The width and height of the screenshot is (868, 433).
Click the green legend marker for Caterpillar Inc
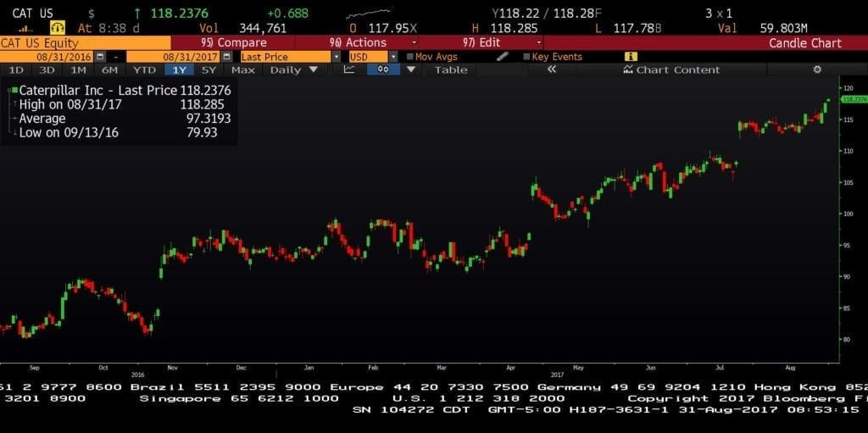click(x=14, y=91)
